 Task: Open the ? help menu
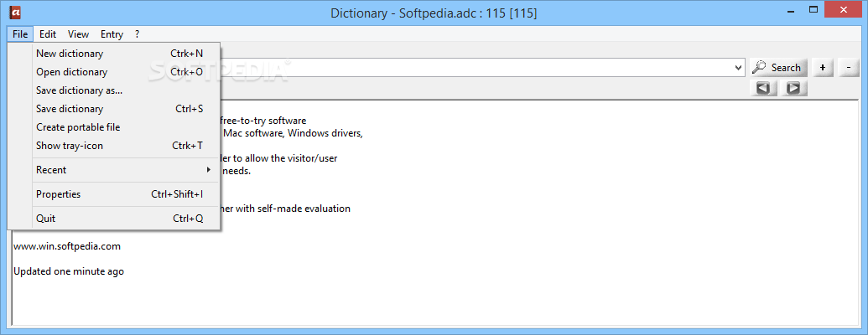pyautogui.click(x=138, y=34)
